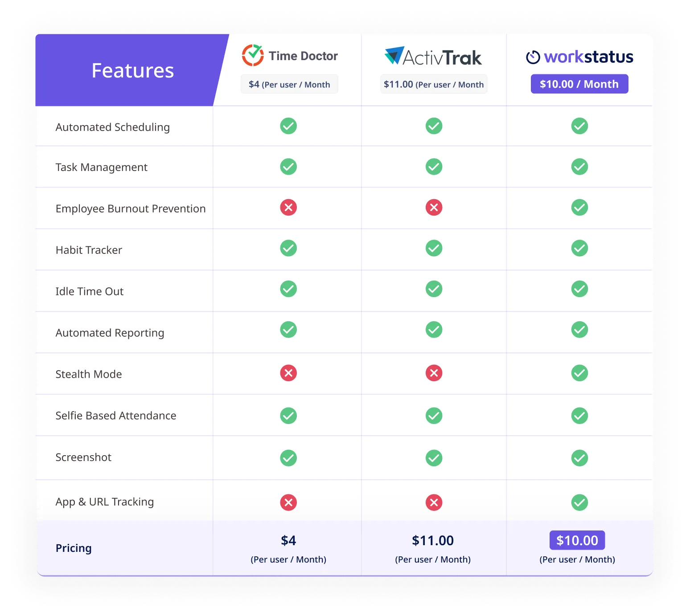Select the Selfie Based Attendance label
690x616 pixels.
click(x=116, y=416)
